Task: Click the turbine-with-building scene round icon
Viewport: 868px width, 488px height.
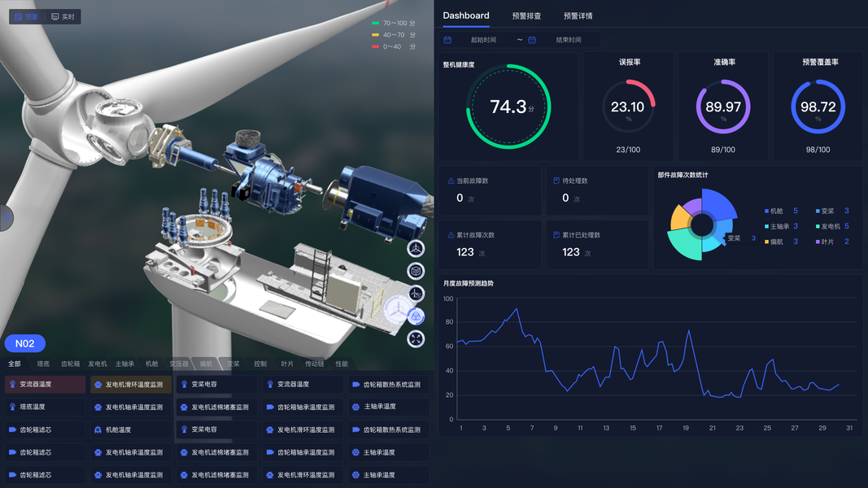Action: pyautogui.click(x=416, y=294)
